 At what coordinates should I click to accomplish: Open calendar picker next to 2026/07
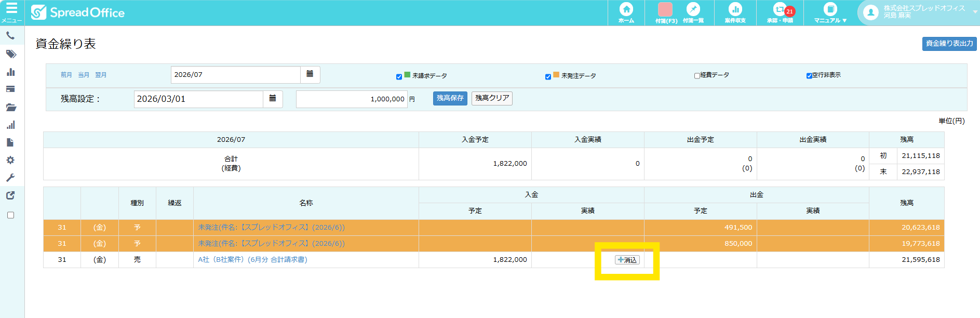pos(310,74)
